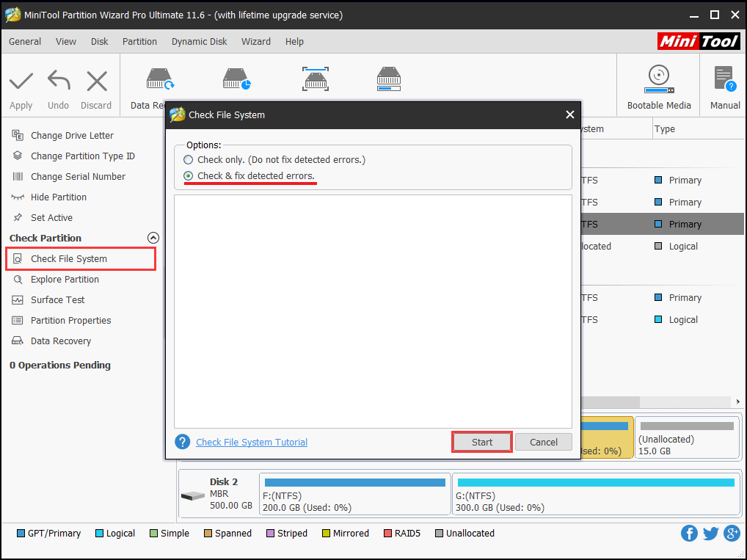
Task: Click the Type column header
Action: tap(665, 129)
